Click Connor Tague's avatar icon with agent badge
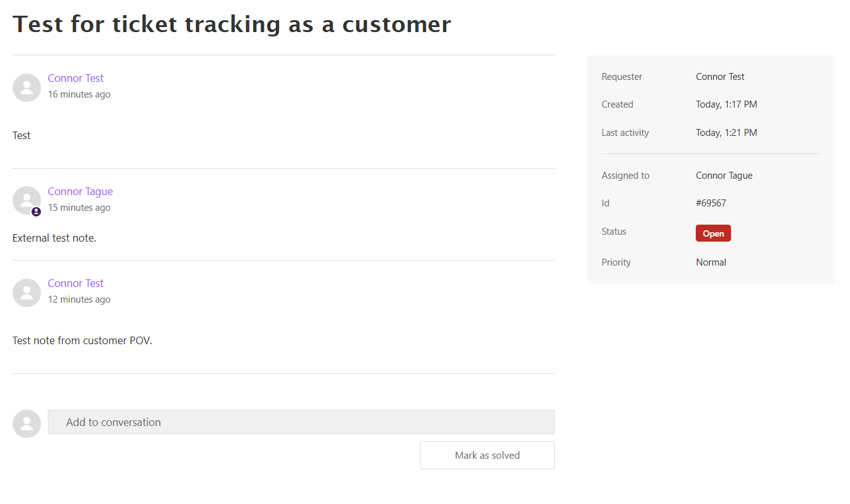The width and height of the screenshot is (850, 504). coord(26,201)
